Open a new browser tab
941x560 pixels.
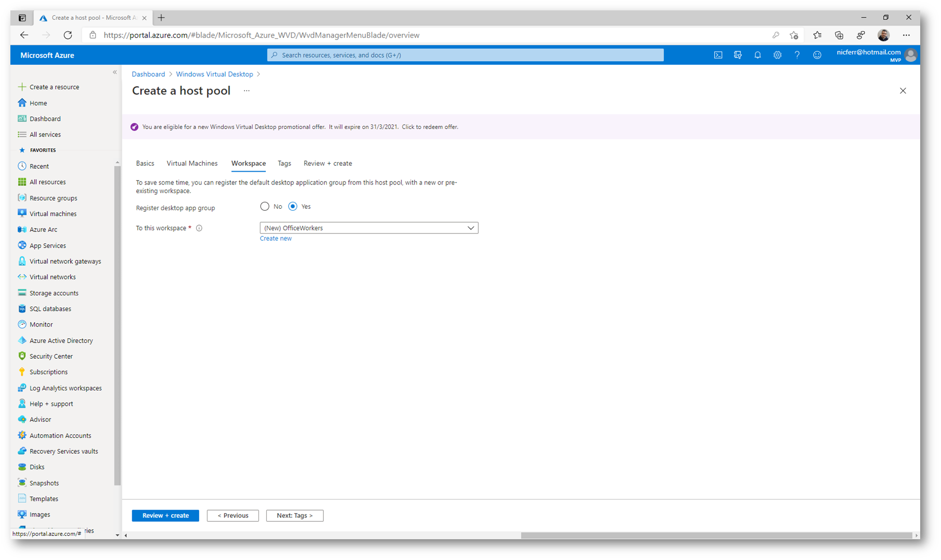(x=161, y=18)
